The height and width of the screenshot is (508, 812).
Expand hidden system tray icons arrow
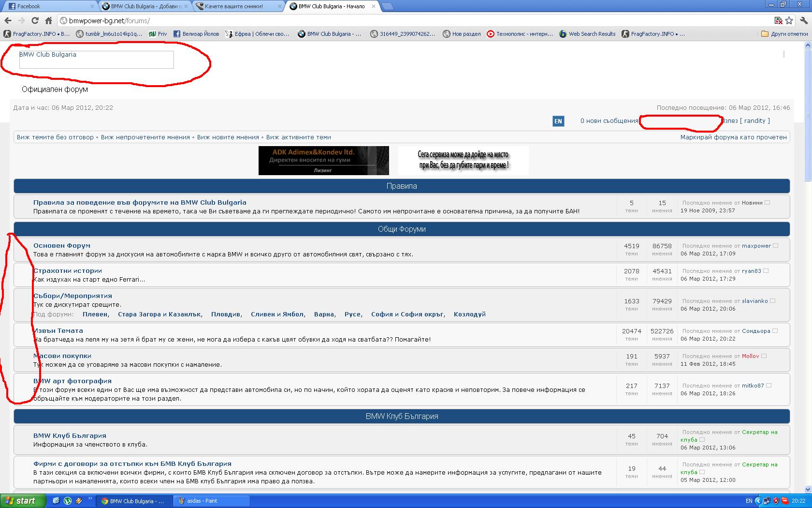(758, 501)
